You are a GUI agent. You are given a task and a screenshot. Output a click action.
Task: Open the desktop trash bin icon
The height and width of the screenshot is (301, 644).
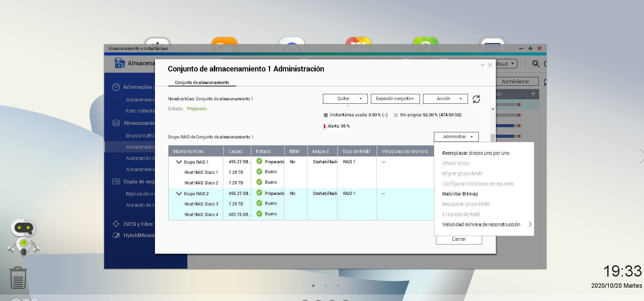coord(18,278)
